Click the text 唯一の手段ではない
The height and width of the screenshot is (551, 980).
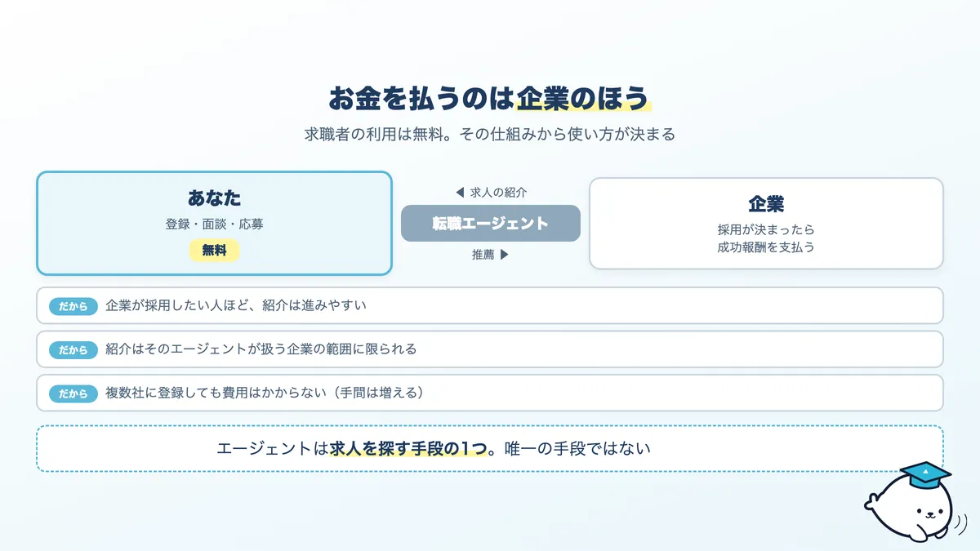point(577,448)
